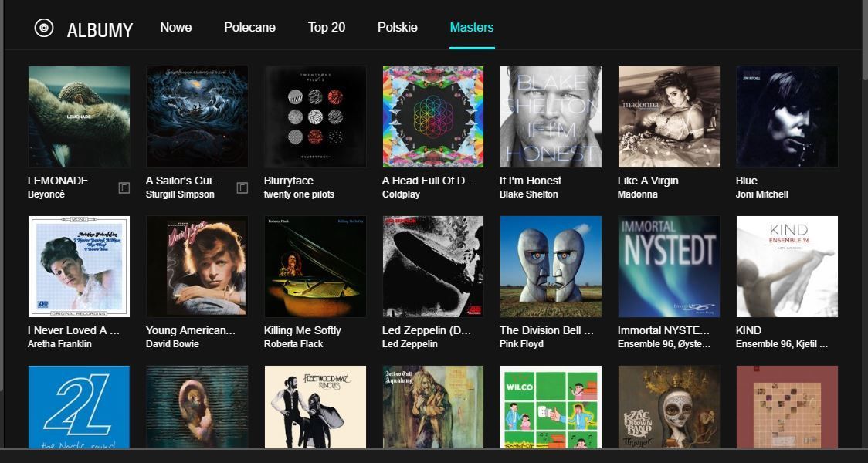This screenshot has height=463, width=868.
Task: Click the 'I Never Loved A …' title
Action: (73, 331)
